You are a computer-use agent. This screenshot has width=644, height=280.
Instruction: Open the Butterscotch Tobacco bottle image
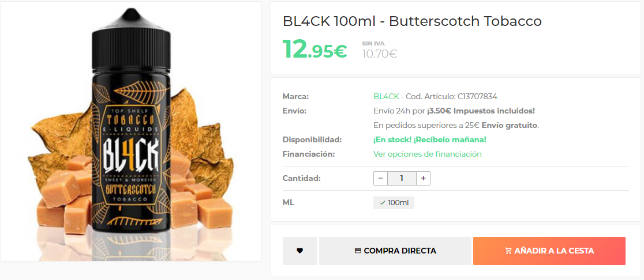click(131, 131)
